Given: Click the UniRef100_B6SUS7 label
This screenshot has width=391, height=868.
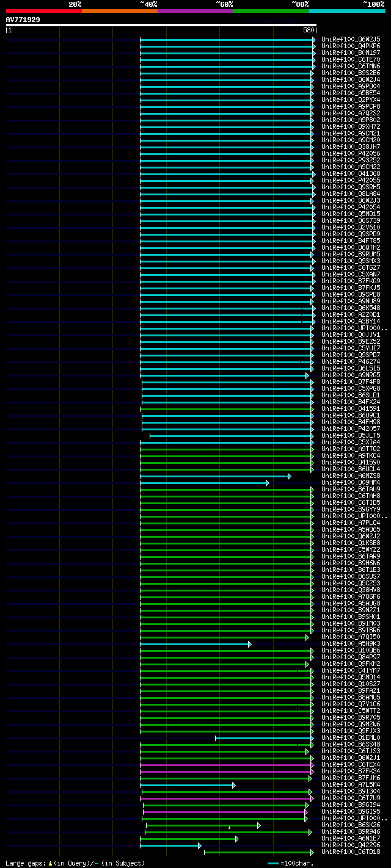Looking at the screenshot, I should click(351, 577).
